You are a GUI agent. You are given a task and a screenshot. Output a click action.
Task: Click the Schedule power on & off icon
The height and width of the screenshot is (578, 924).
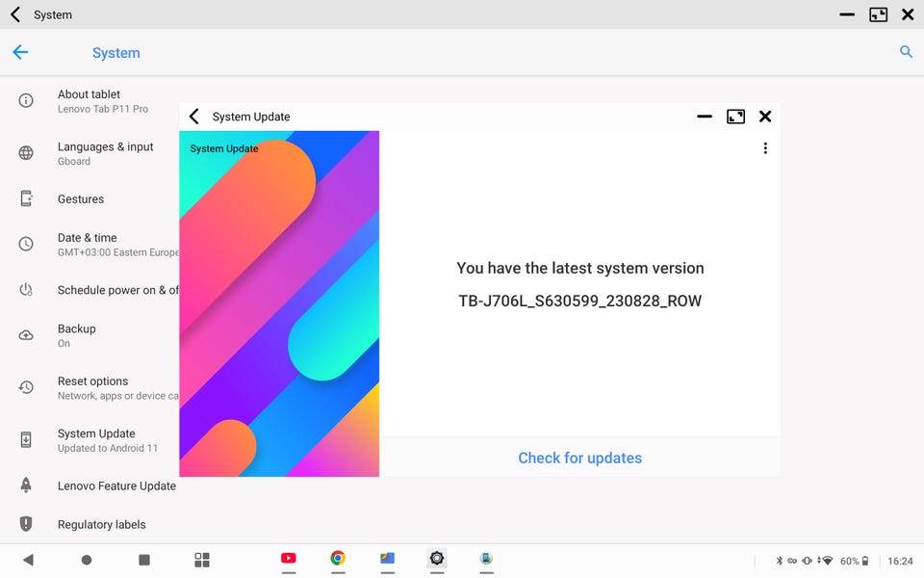(26, 290)
